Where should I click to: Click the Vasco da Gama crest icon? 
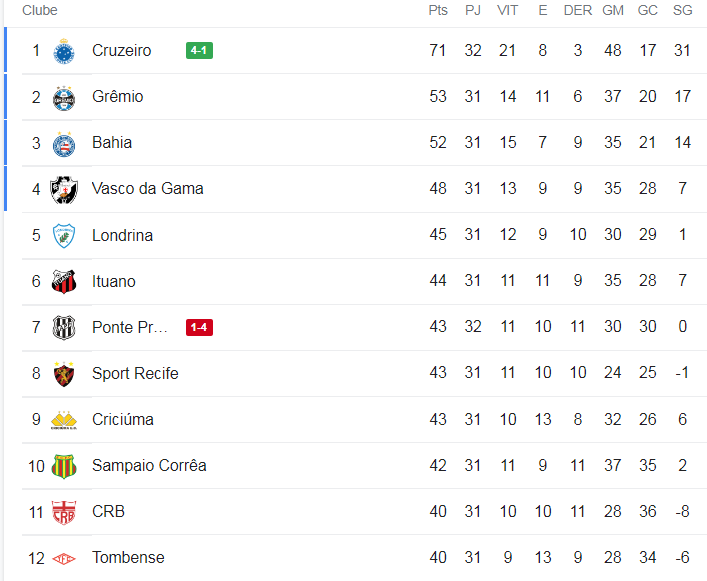64,189
